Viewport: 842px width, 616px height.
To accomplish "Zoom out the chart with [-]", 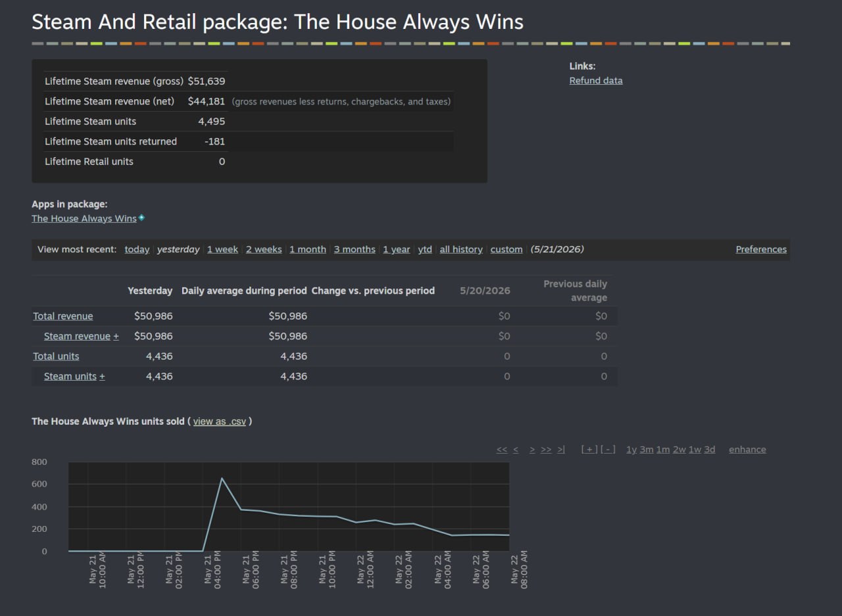I will click(608, 450).
